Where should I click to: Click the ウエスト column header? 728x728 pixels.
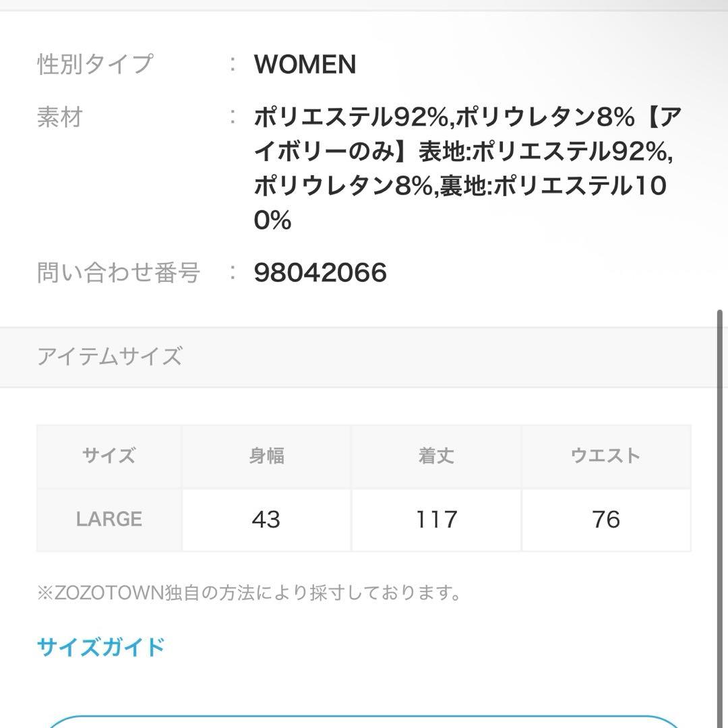607,456
